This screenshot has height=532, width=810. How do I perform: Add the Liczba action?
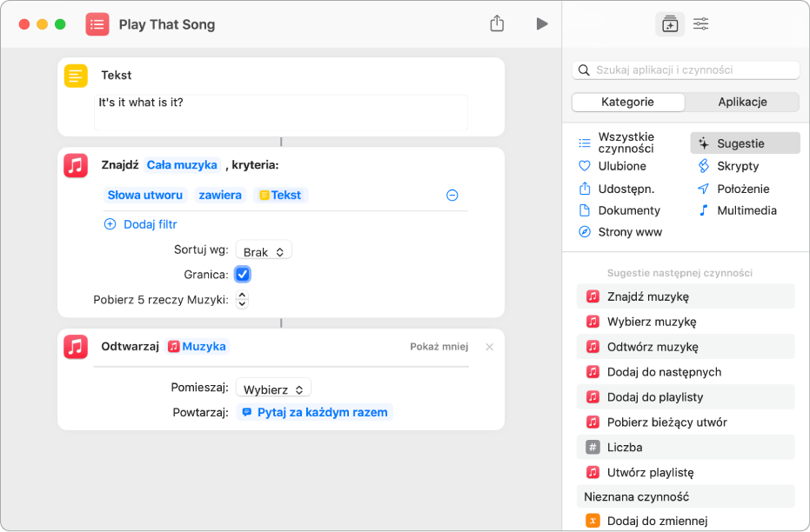point(686,448)
